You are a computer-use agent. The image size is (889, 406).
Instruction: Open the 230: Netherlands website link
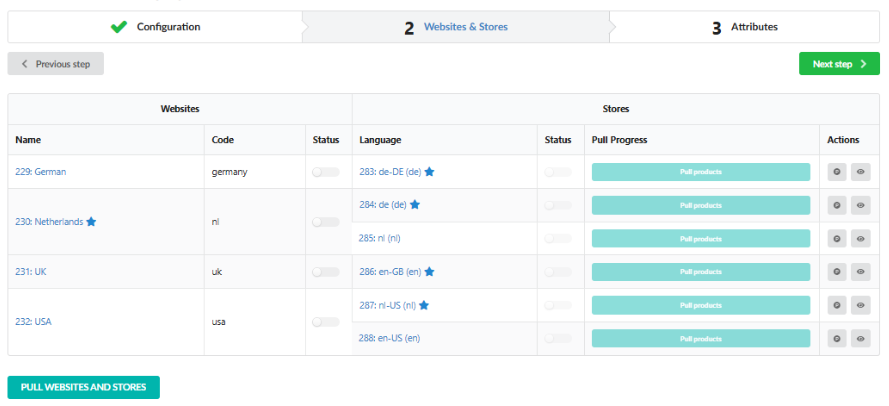(x=49, y=222)
